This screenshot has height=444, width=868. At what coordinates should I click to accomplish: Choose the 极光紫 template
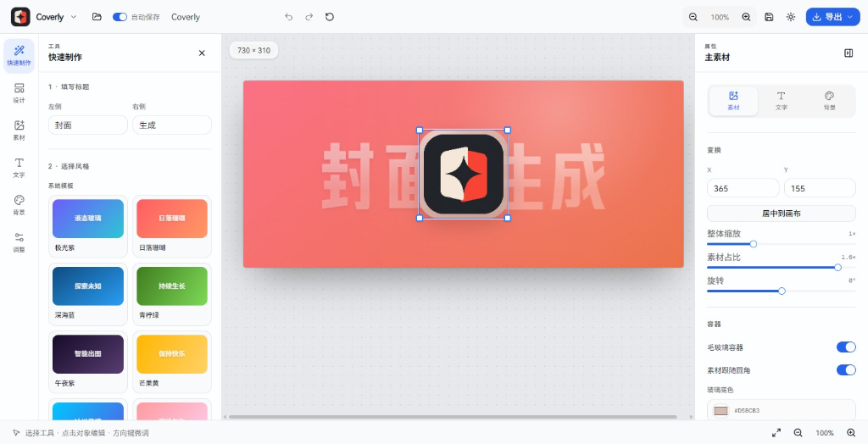[88, 226]
